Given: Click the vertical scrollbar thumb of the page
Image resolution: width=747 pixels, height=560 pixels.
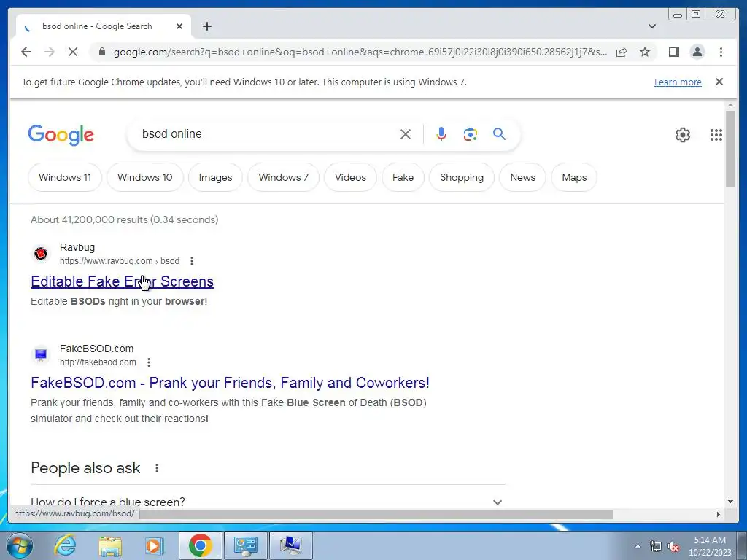Looking at the screenshot, I should coord(730,149).
